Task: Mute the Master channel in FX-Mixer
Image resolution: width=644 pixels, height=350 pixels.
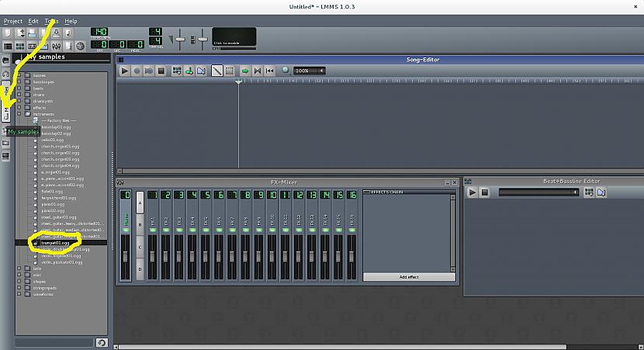Action: pyautogui.click(x=126, y=230)
